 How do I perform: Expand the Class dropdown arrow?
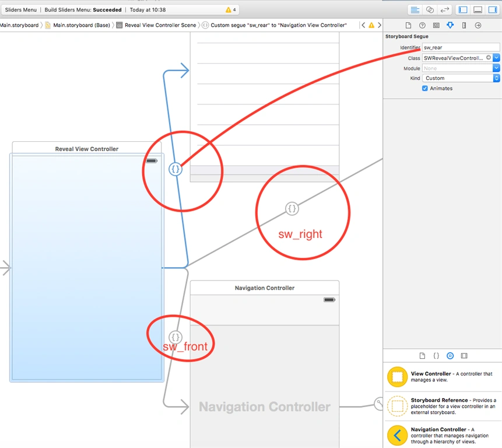[496, 58]
